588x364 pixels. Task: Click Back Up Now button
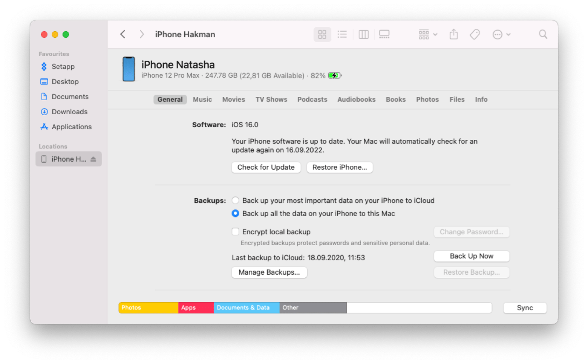click(472, 256)
